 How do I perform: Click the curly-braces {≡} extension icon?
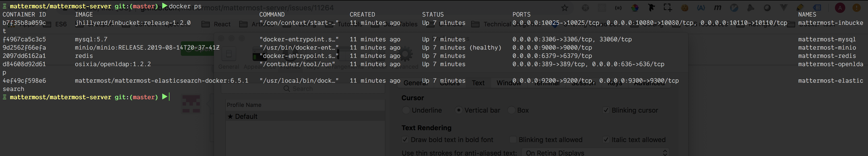(618, 8)
